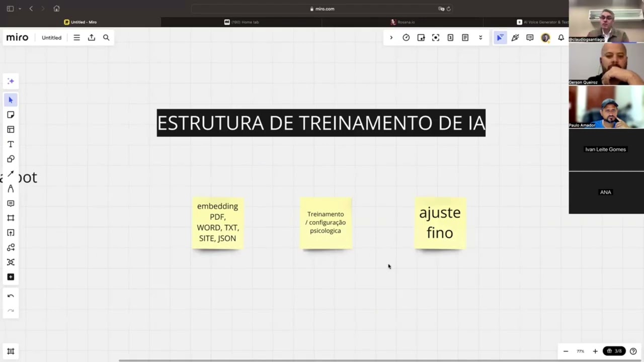Activate the Comment tool in left toolbar
644x362 pixels.
(x=11, y=203)
